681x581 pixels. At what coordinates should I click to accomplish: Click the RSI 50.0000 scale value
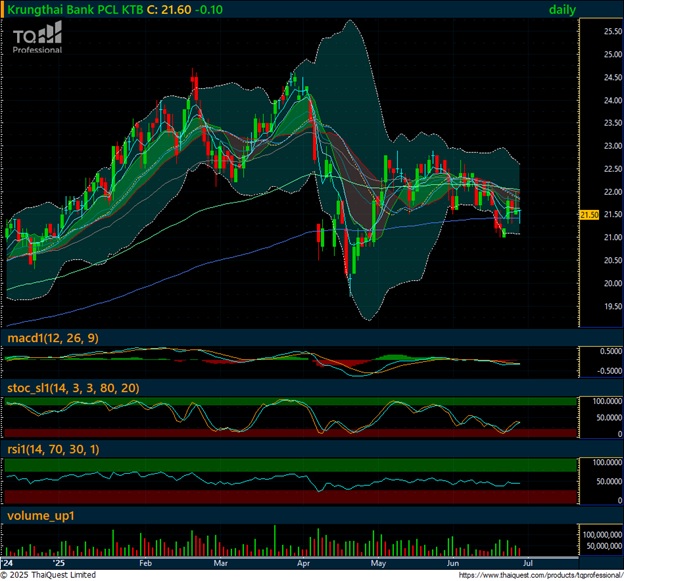(609, 482)
